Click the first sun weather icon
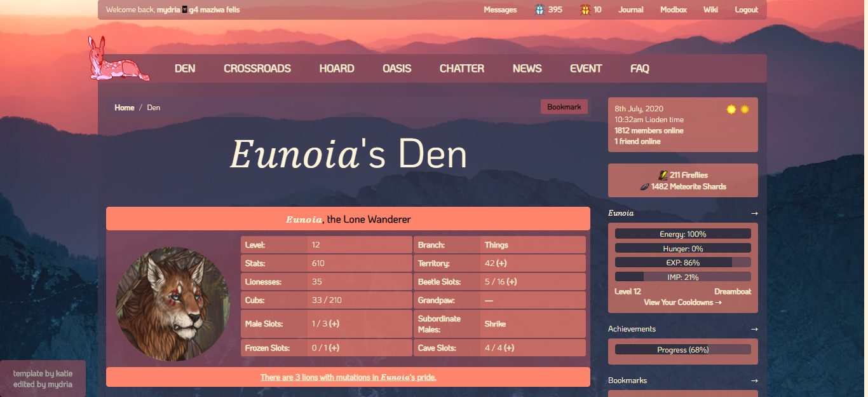 pyautogui.click(x=731, y=109)
